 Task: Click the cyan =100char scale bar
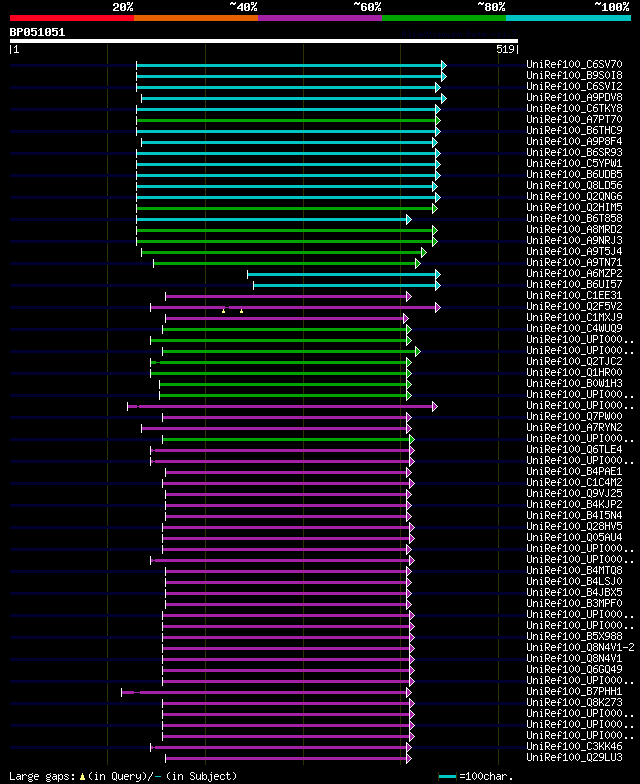[x=448, y=776]
